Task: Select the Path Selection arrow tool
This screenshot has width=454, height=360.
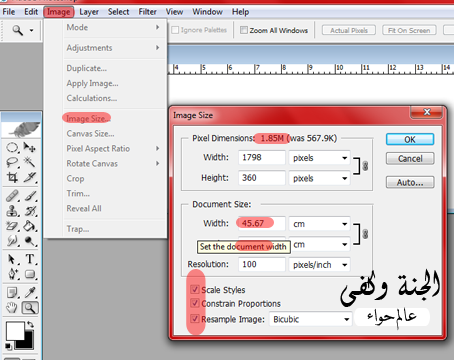Action: pos(12,259)
